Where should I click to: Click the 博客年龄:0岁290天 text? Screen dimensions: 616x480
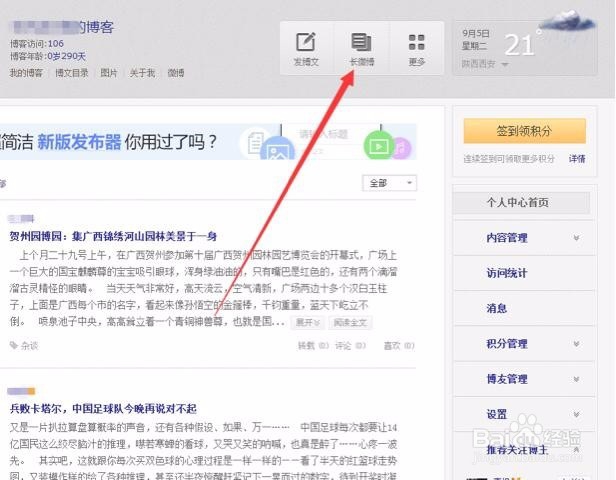[x=48, y=56]
